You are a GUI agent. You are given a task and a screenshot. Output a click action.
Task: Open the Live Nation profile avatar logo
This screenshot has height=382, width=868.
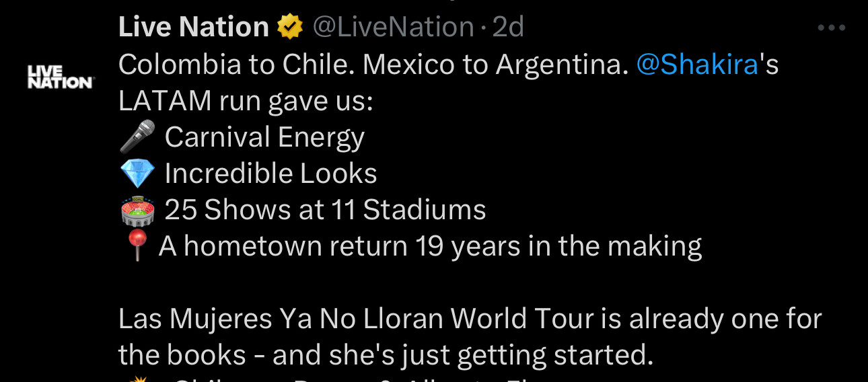pos(61,77)
